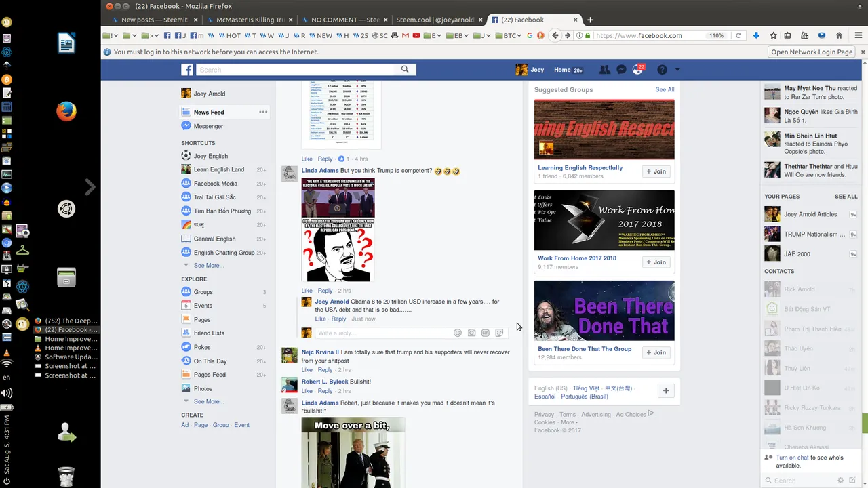The width and height of the screenshot is (868, 488).
Task: Click Turn on chat link
Action: point(792,457)
